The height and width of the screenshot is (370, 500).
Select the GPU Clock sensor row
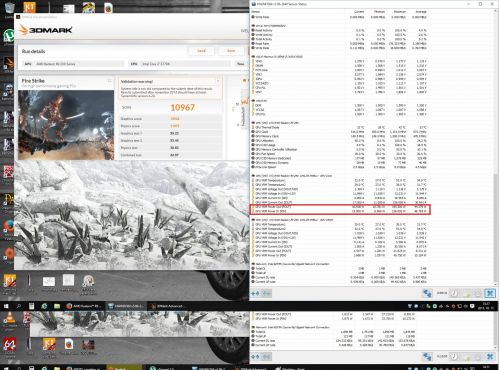pos(339,132)
